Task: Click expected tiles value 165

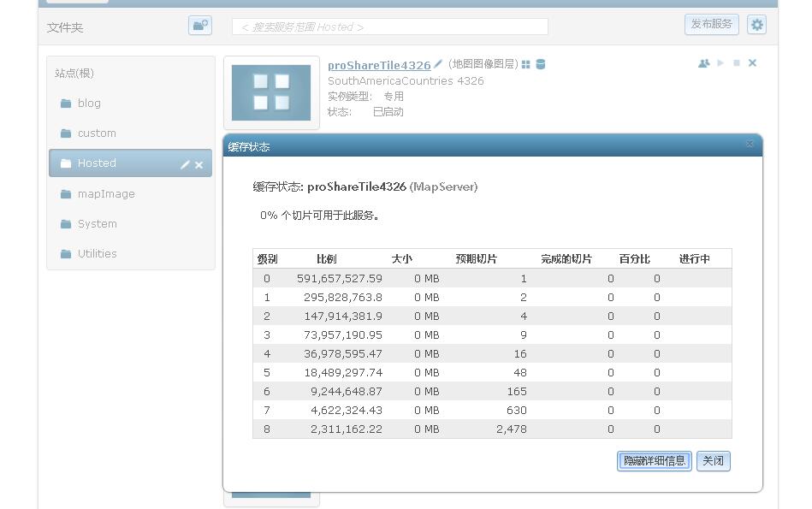Action: click(x=517, y=392)
